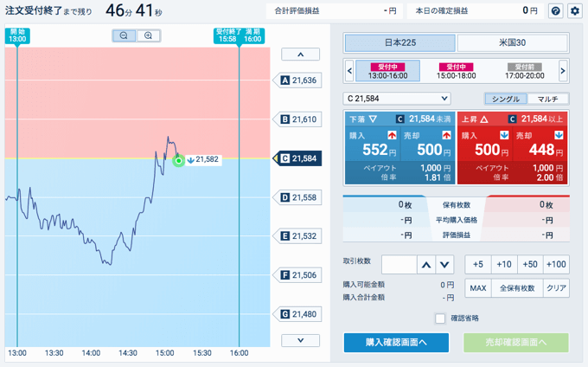
Task: Add 10 contracts with +10 button
Action: [504, 265]
